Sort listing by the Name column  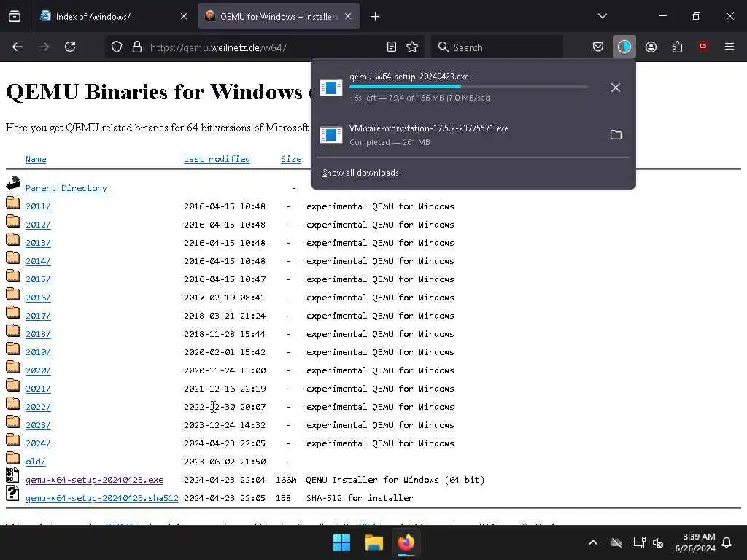tap(36, 159)
